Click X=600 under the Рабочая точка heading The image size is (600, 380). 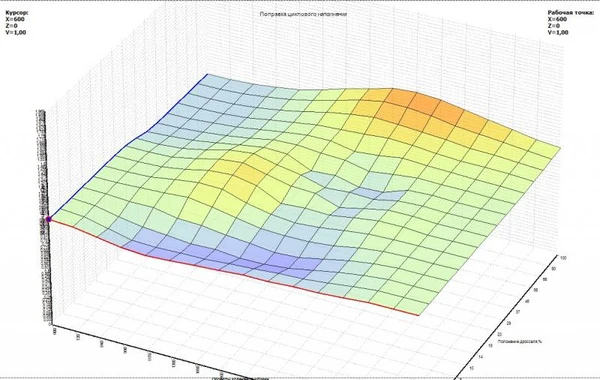(x=557, y=19)
